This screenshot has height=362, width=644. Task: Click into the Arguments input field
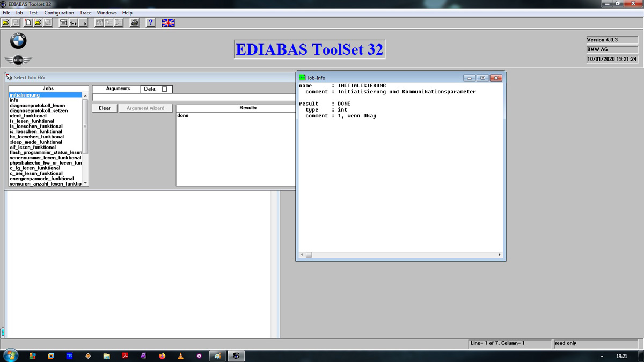[x=194, y=97]
